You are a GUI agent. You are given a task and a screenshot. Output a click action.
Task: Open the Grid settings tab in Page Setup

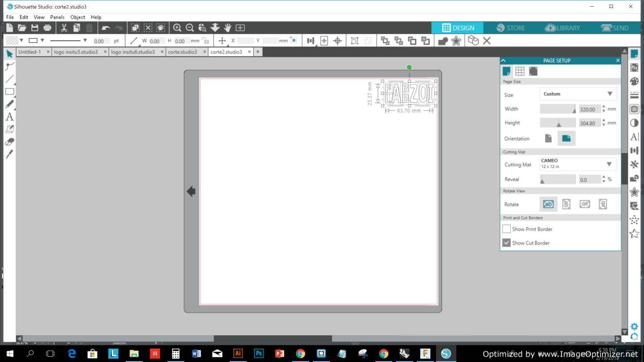pos(520,71)
